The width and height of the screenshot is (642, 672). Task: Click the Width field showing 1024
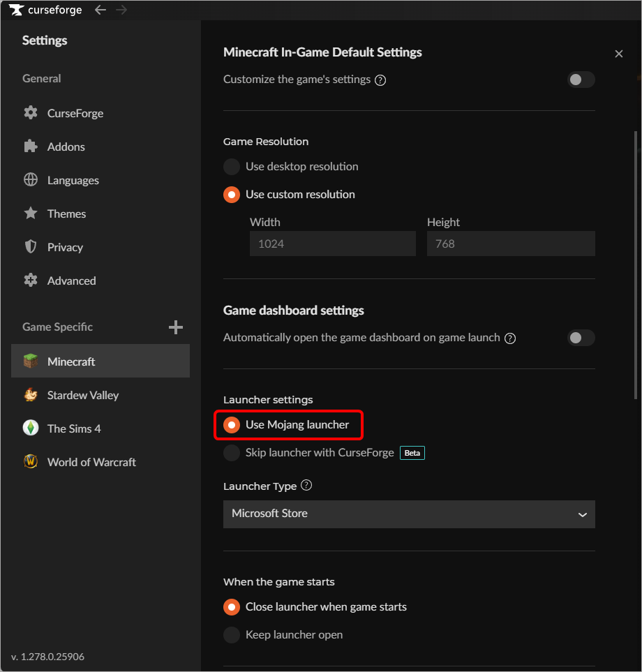pos(333,244)
